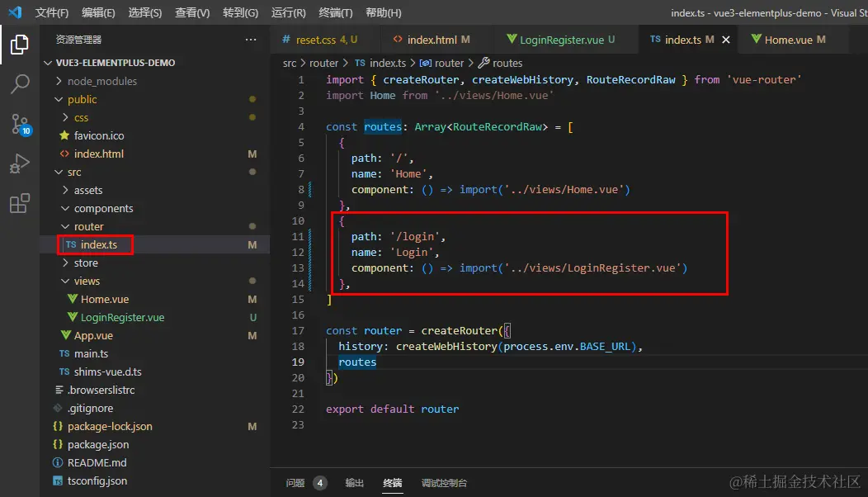868x497 pixels.
Task: Collapse the components folder
Action: 65,208
